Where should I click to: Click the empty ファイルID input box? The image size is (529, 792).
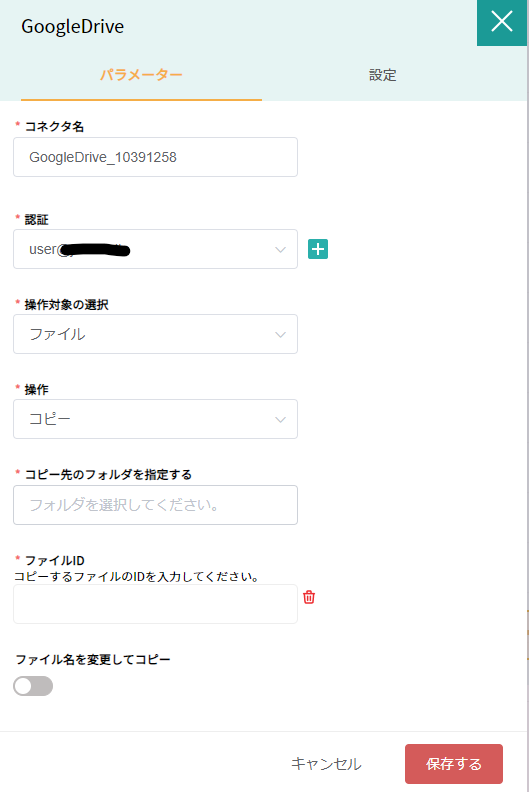tap(155, 604)
